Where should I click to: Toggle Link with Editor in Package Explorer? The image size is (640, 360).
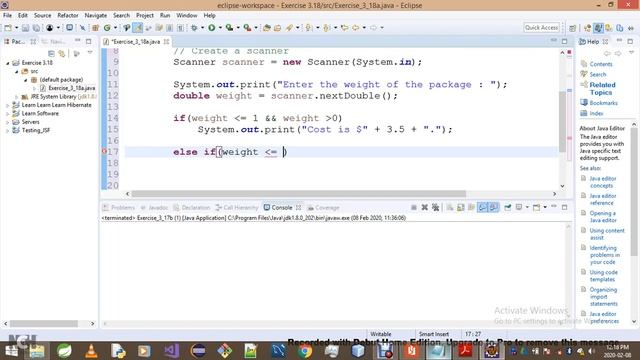click(x=62, y=53)
